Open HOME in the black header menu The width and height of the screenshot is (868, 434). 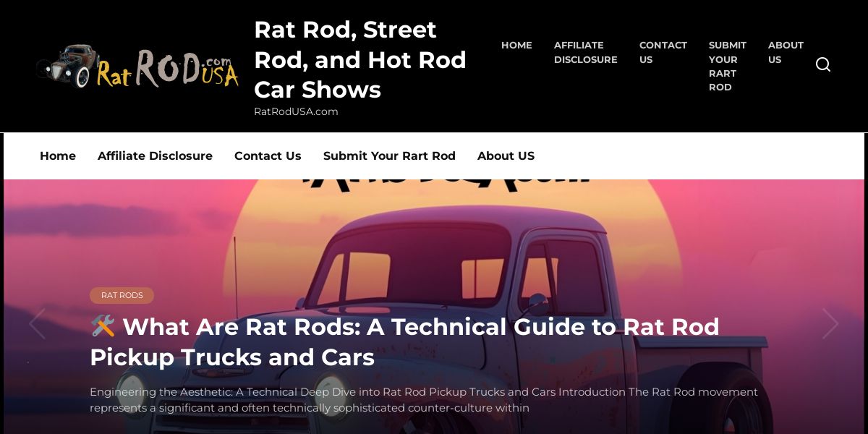[x=516, y=45]
